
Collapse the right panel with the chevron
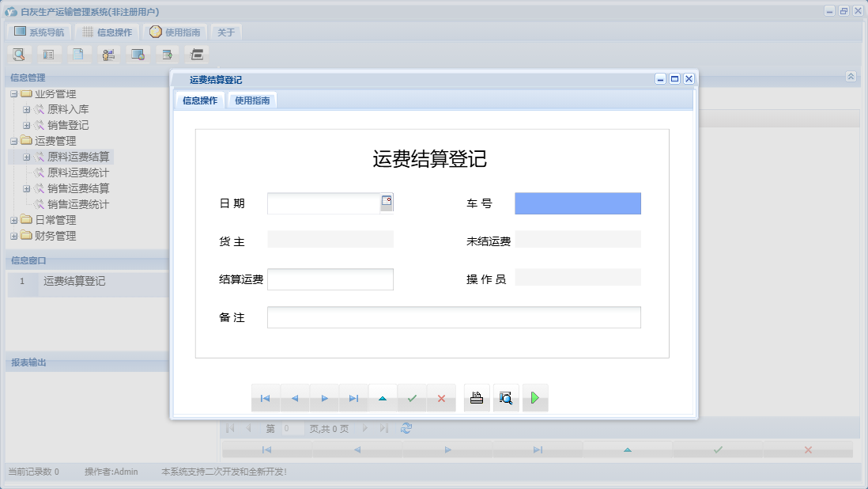pos(851,77)
